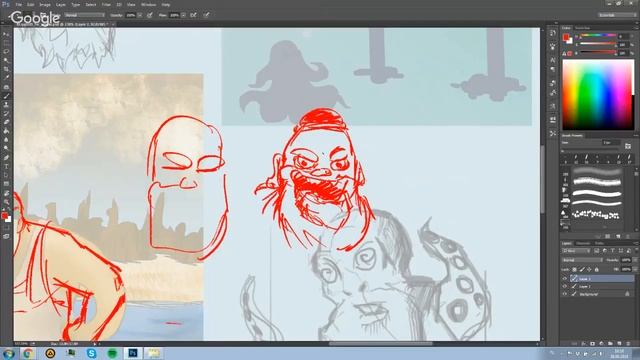Open the Layers panel menu
640x360 pixels.
tap(636, 243)
